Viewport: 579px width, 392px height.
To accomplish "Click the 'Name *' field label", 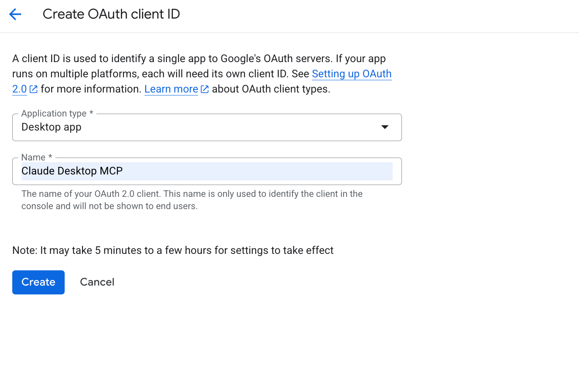I will tap(37, 157).
